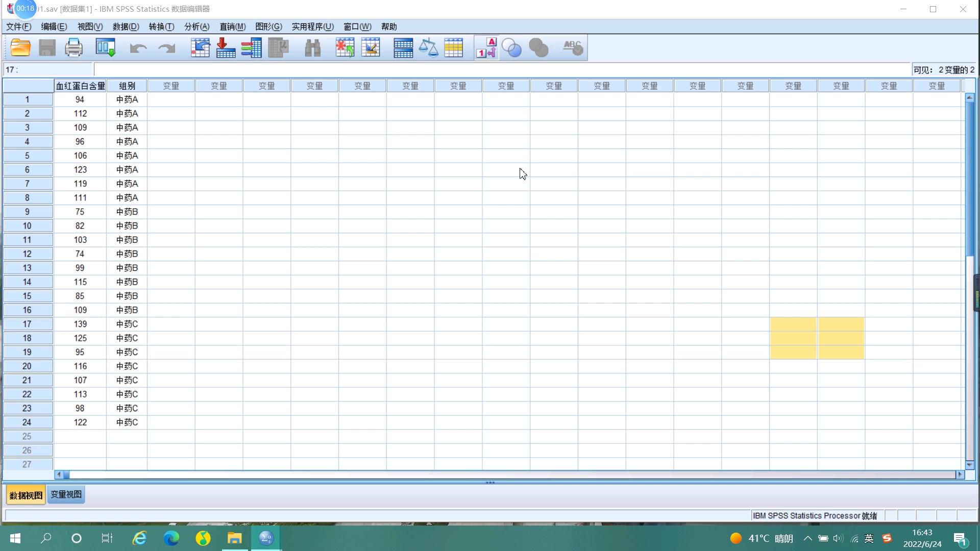Open the 分析(A) menu
Viewport: 980px width, 551px height.
coord(197,27)
